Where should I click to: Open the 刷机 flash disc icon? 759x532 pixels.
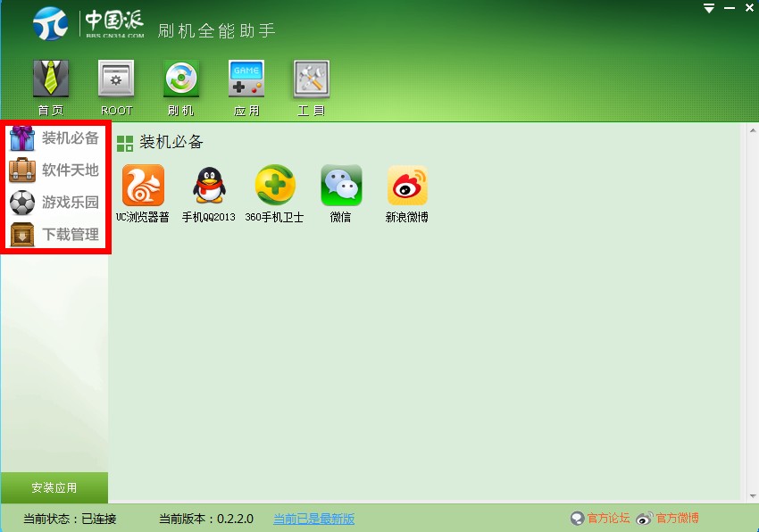(181, 79)
